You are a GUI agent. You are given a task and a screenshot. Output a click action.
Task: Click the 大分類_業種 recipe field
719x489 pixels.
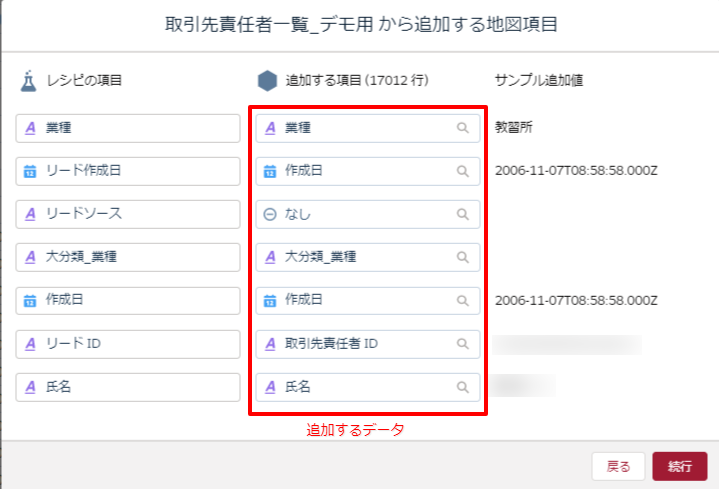tap(128, 257)
